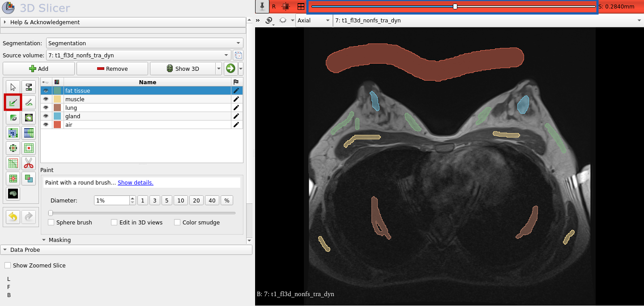This screenshot has width=644, height=306.
Task: Select the Paint effect tool
Action: pos(13,102)
